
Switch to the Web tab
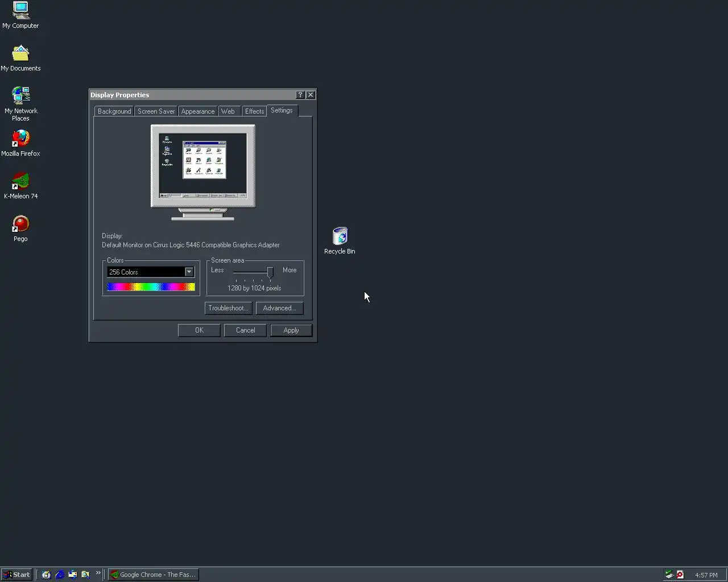[228, 111]
